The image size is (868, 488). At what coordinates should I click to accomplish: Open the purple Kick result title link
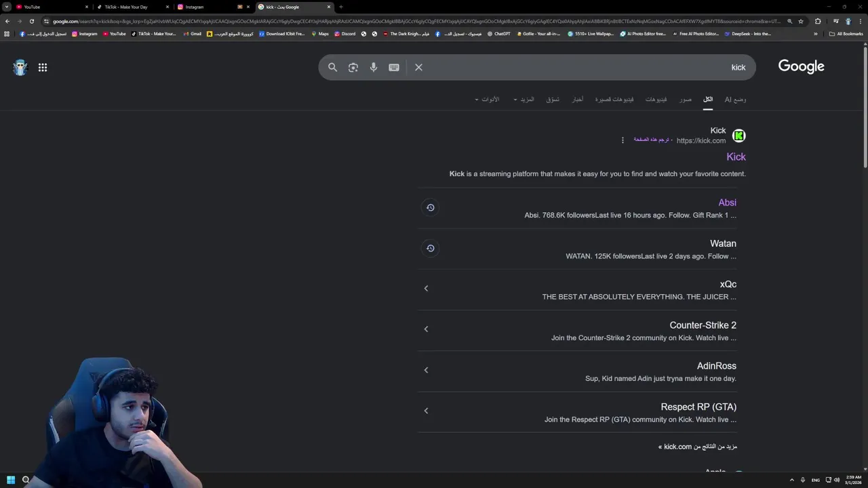pos(736,157)
